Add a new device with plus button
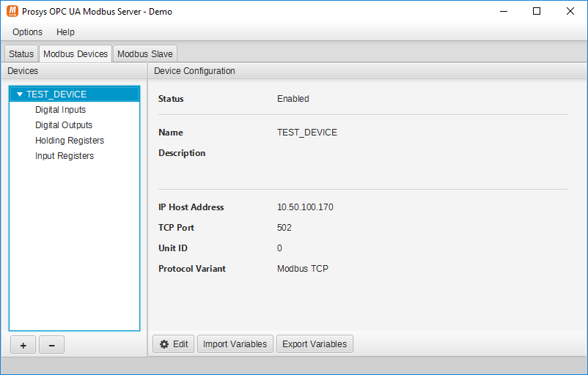This screenshot has height=375, width=588. pos(23,346)
